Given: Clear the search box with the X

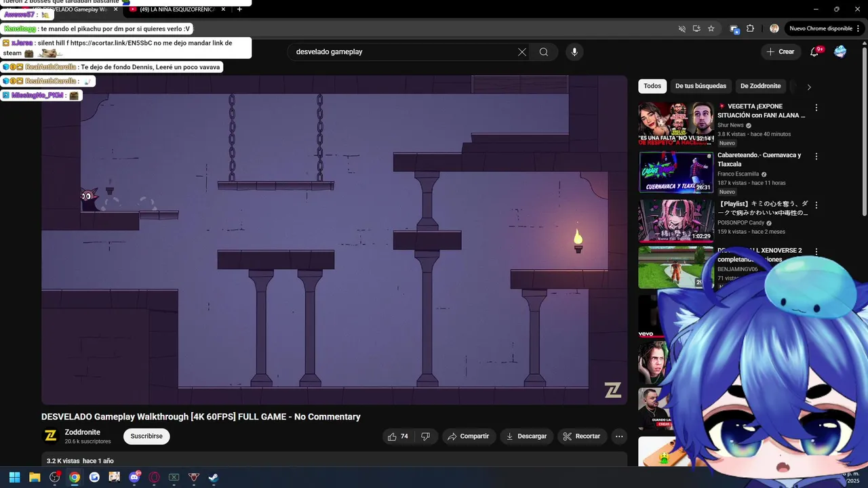Looking at the screenshot, I should 522,52.
